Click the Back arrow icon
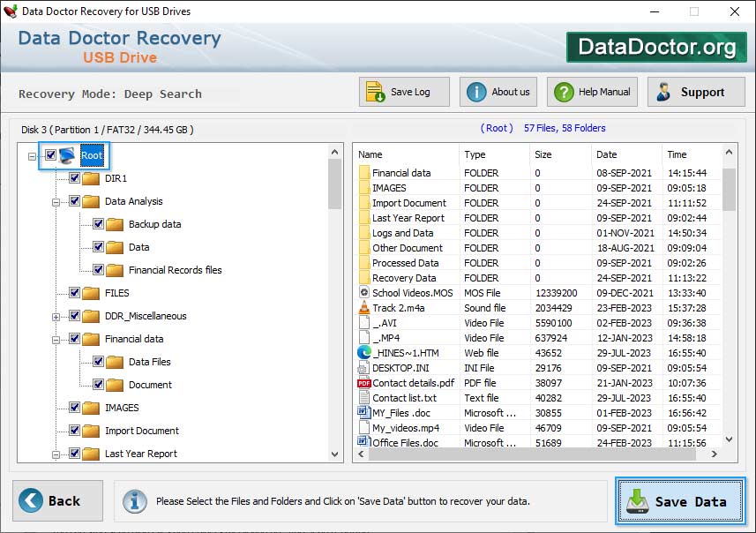Viewport: 756px width, 533px height. (31, 500)
